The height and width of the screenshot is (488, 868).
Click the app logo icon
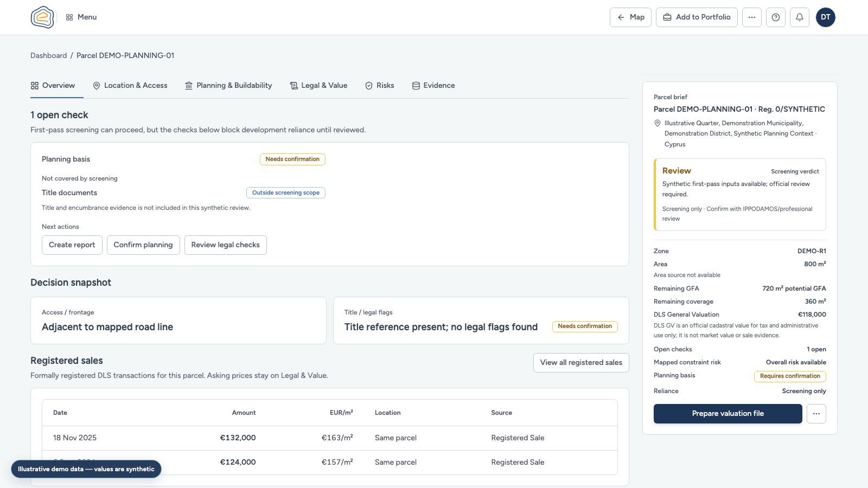(42, 17)
